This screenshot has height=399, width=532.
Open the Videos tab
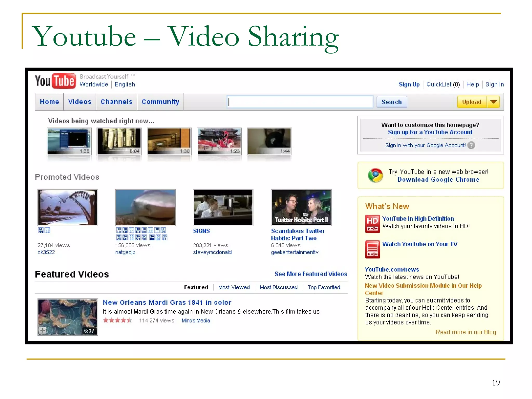80,102
